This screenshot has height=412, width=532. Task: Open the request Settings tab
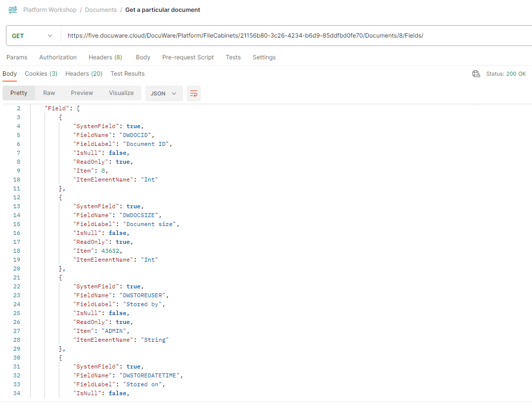coord(264,57)
